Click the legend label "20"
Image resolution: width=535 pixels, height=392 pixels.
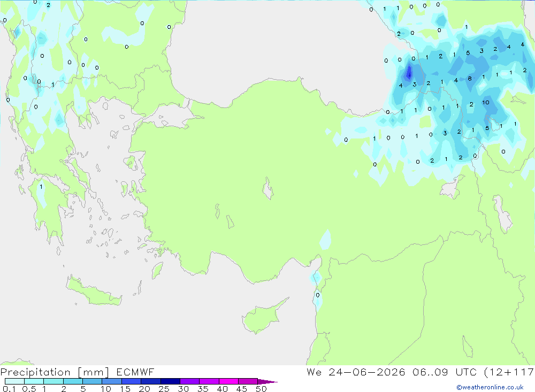pyautogui.click(x=144, y=389)
